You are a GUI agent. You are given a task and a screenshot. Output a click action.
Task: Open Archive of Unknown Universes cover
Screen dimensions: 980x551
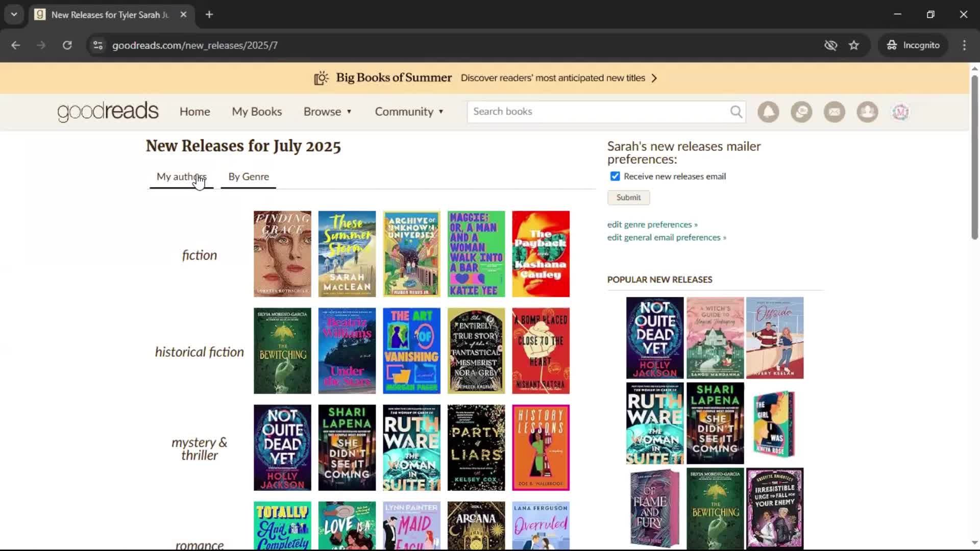[x=411, y=254]
